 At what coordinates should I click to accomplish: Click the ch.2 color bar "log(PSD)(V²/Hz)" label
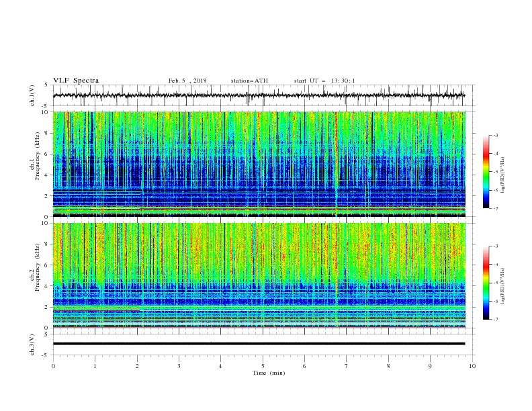[503, 286]
